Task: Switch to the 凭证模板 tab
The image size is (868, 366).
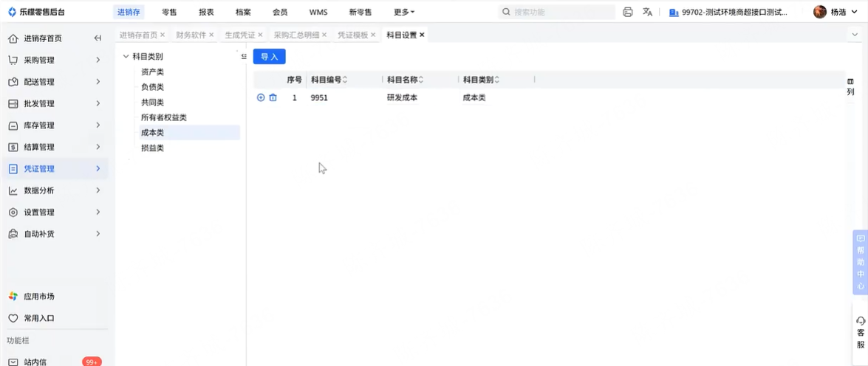Action: coord(352,35)
